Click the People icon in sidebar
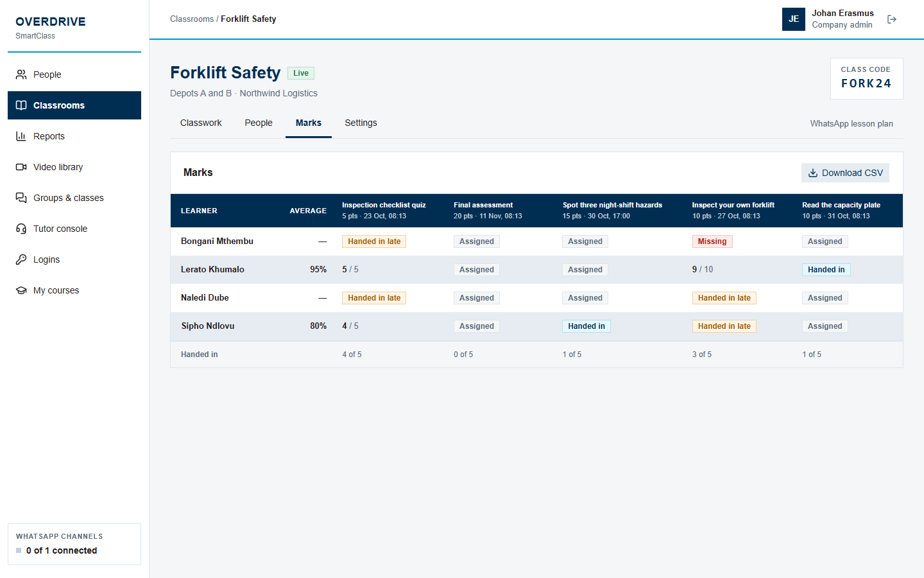The image size is (924, 578). tap(21, 74)
